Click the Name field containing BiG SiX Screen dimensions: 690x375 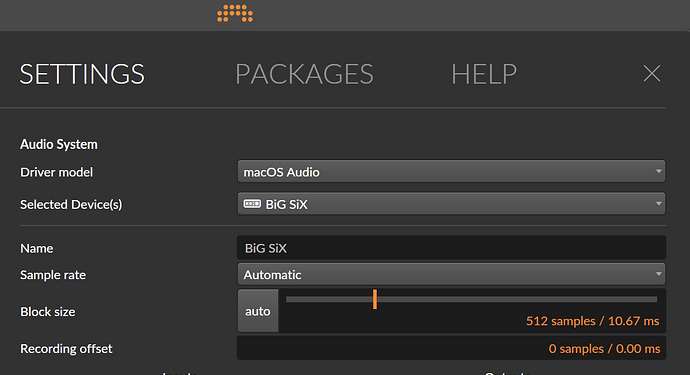[x=451, y=248]
